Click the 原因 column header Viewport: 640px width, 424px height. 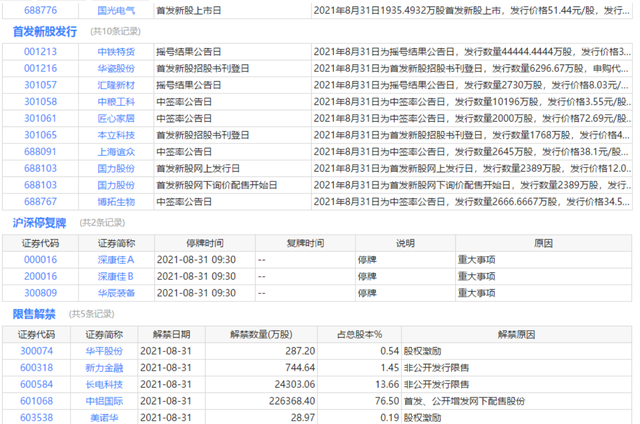544,243
